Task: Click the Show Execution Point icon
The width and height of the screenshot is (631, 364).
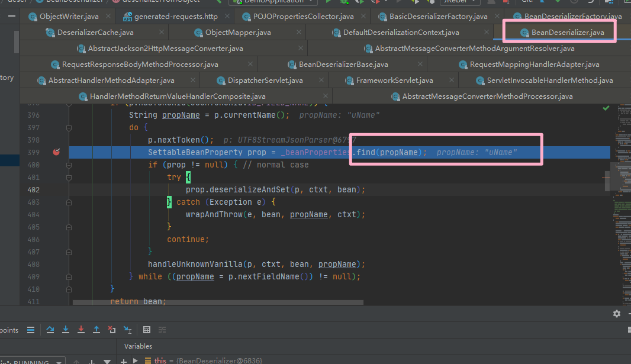Action: point(31,330)
